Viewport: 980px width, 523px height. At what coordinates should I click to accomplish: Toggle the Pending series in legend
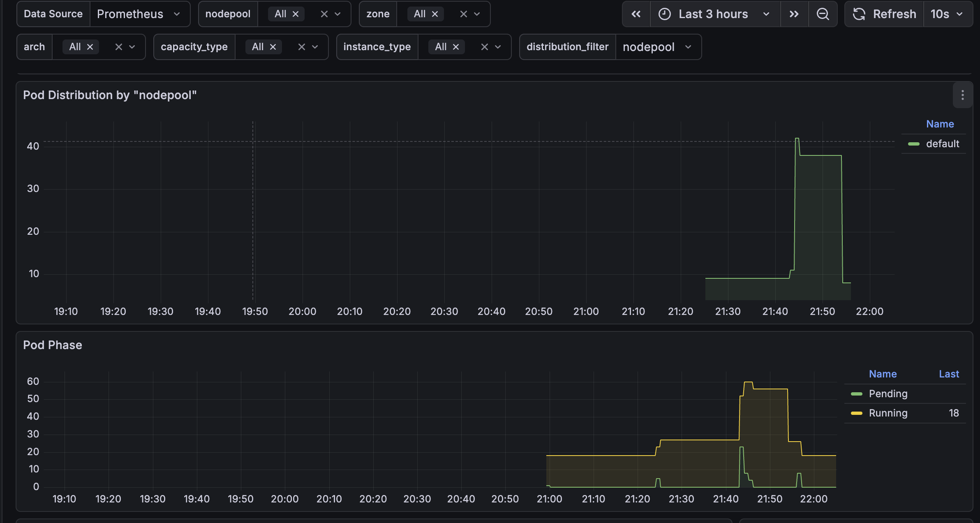[888, 394]
